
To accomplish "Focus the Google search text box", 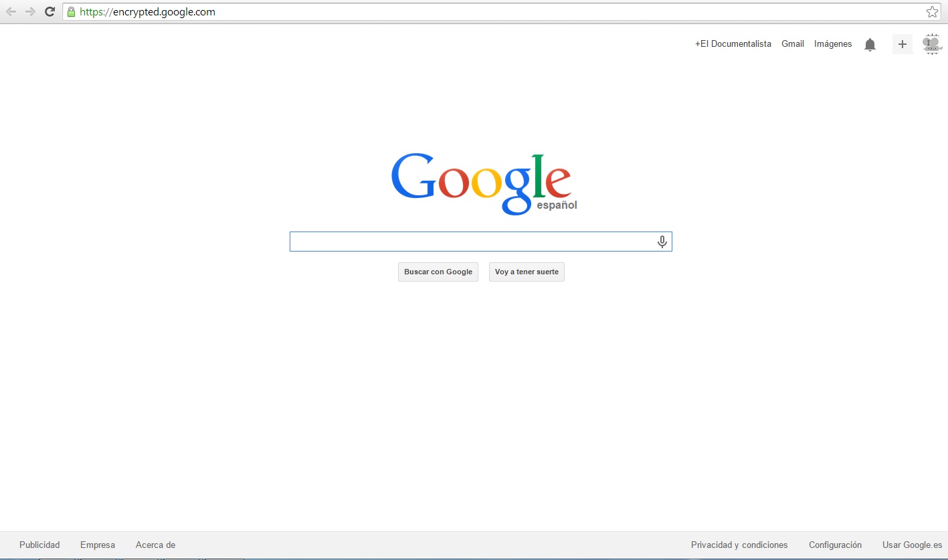I will [472, 242].
